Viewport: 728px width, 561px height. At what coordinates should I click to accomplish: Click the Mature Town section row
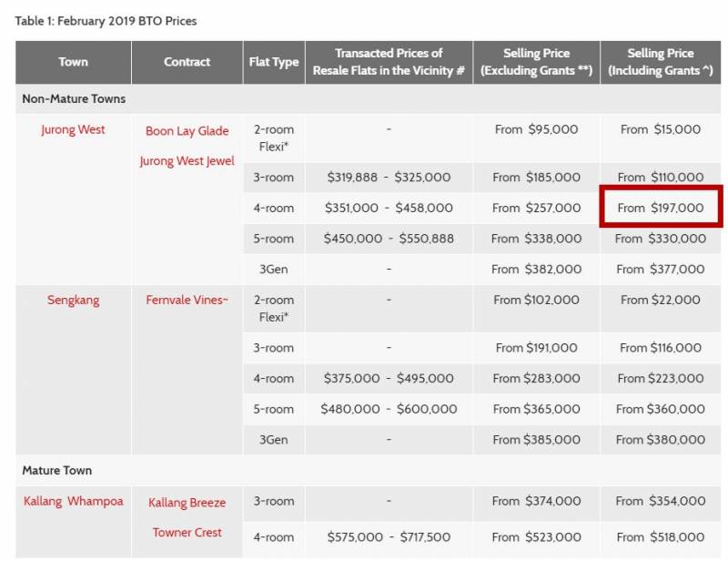click(56, 471)
